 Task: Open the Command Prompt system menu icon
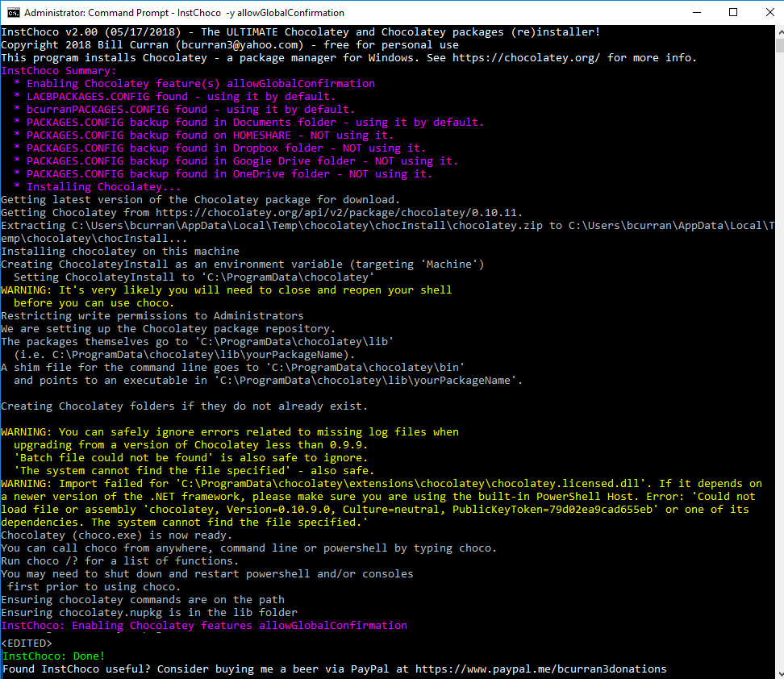[13, 13]
